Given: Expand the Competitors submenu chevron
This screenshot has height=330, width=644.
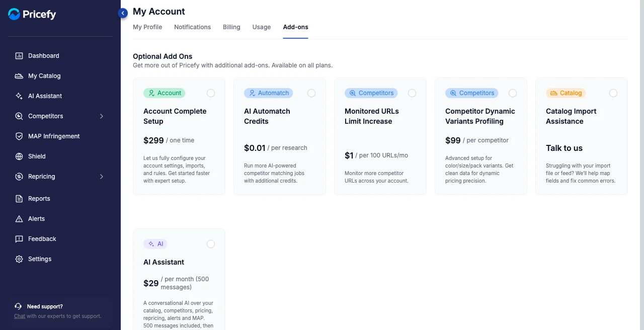Looking at the screenshot, I should [x=102, y=116].
